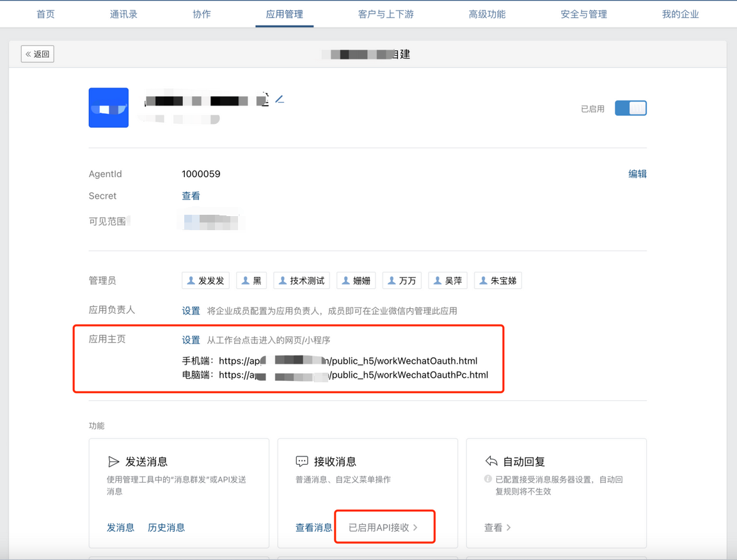The width and height of the screenshot is (737, 560).
Task: Click the blue application logo thumbnail
Action: pyautogui.click(x=109, y=107)
